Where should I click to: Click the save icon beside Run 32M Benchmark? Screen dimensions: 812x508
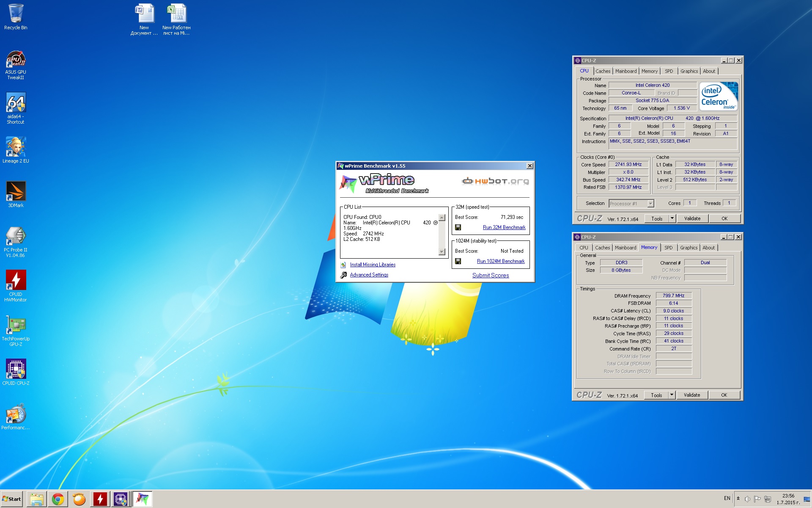pos(458,227)
